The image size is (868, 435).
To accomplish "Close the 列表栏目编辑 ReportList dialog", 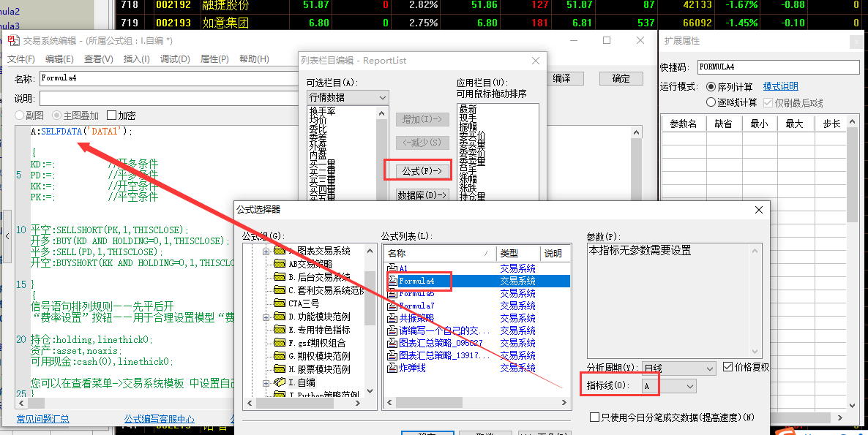I will pyautogui.click(x=535, y=61).
